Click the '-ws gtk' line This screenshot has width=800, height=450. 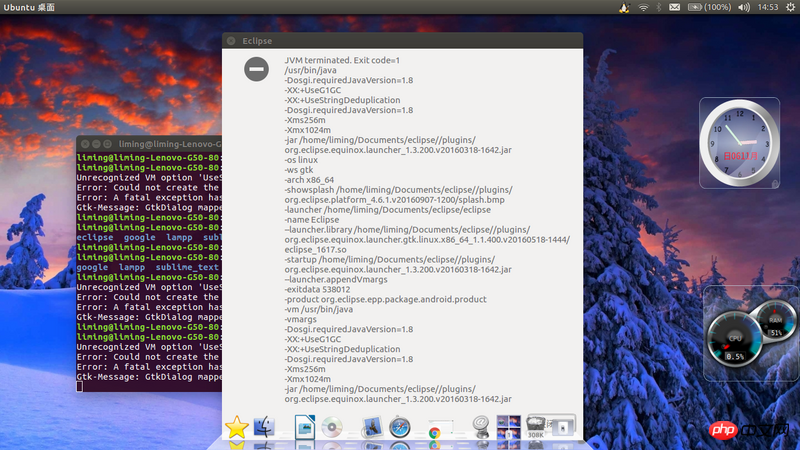[299, 170]
